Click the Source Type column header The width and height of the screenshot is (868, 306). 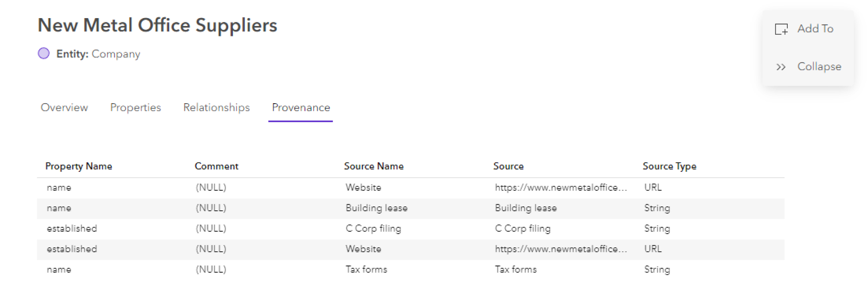[669, 166]
